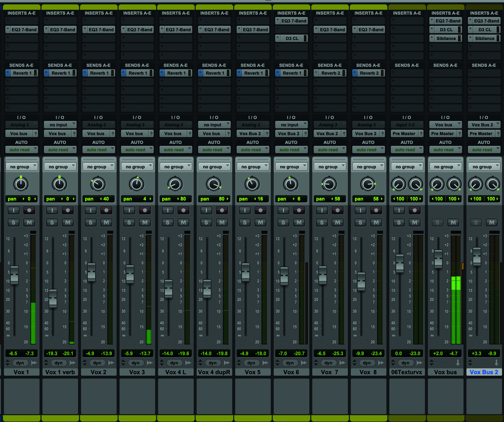The image size is (504, 422).
Task: Click Vox bus output on Vox 3
Action: point(135,133)
